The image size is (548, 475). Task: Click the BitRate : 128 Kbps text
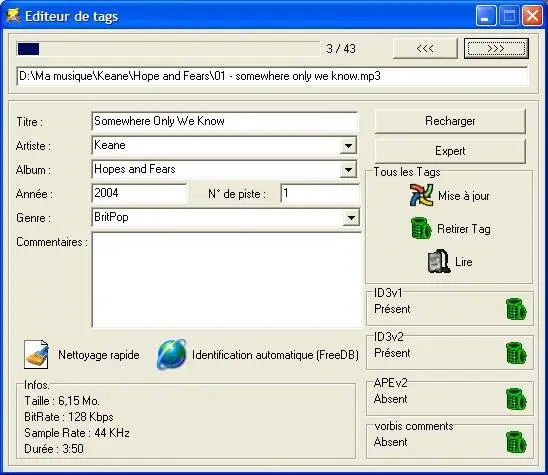68,417
